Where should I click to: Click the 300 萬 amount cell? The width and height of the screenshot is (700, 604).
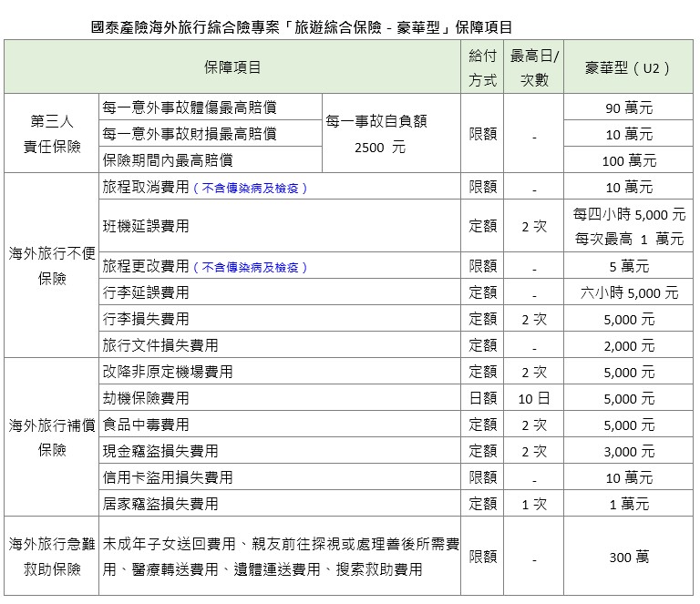point(629,557)
